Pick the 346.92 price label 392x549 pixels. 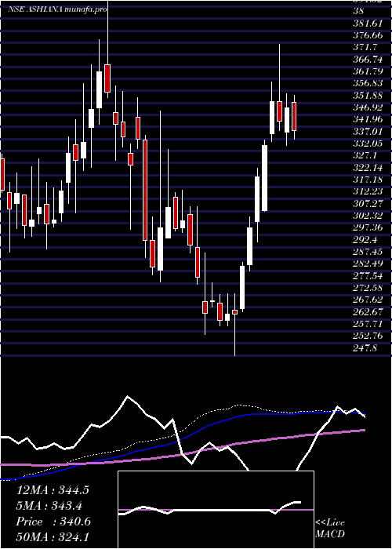click(368, 108)
